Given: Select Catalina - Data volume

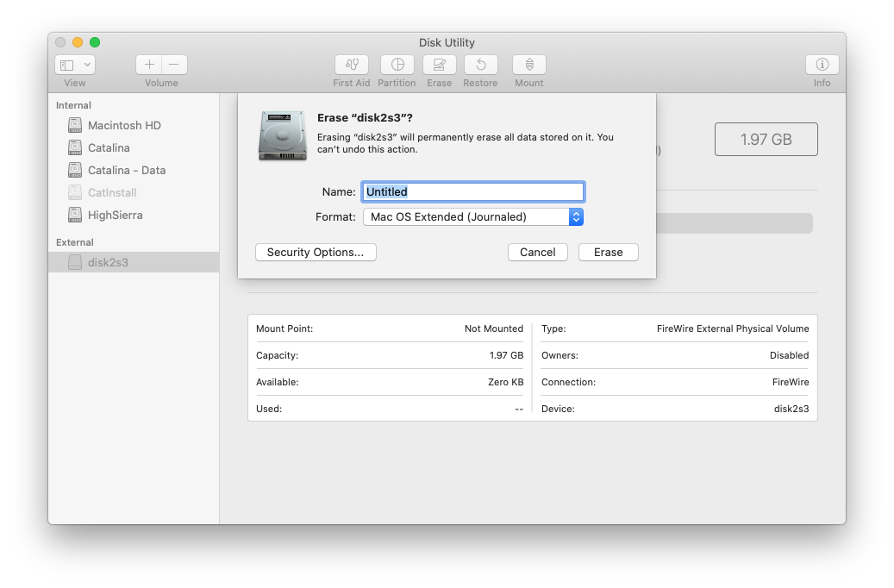Looking at the screenshot, I should [134, 170].
